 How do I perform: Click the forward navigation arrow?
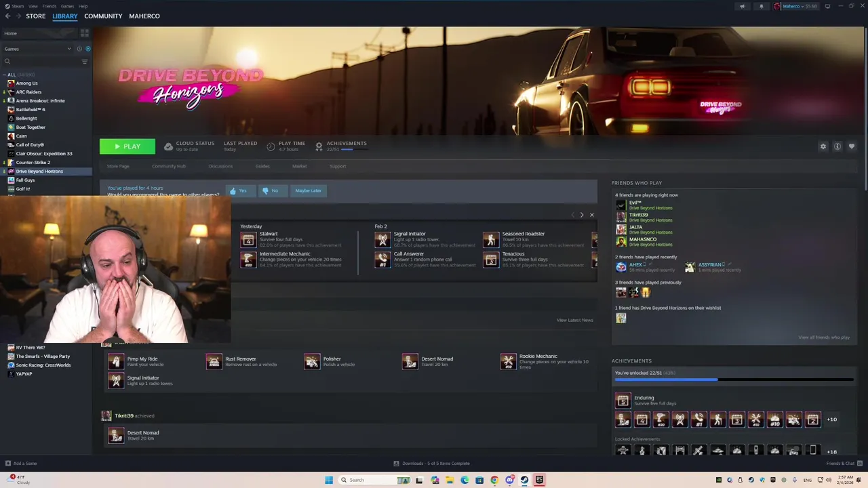pos(18,16)
